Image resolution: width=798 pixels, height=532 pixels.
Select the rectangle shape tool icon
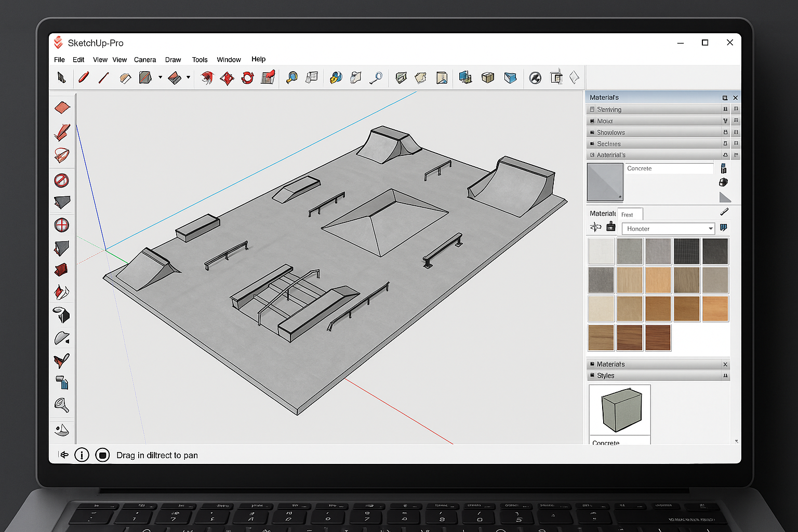pos(145,77)
